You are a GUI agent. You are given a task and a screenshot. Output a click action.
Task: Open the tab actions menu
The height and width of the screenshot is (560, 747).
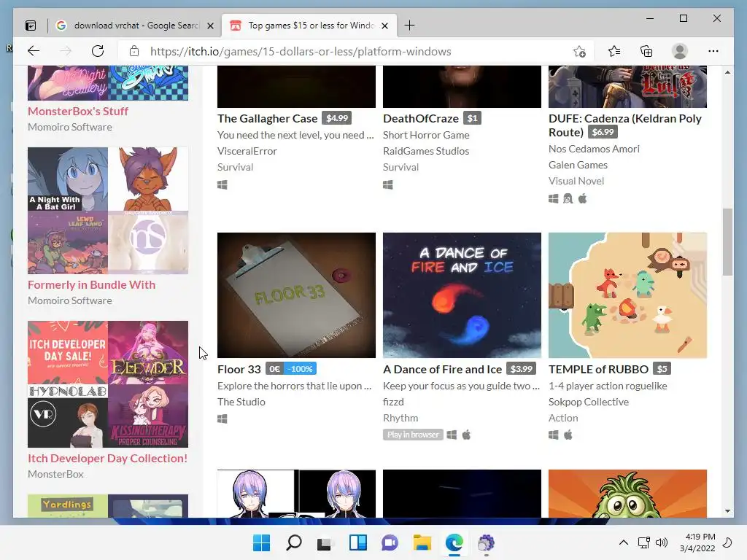31,26
